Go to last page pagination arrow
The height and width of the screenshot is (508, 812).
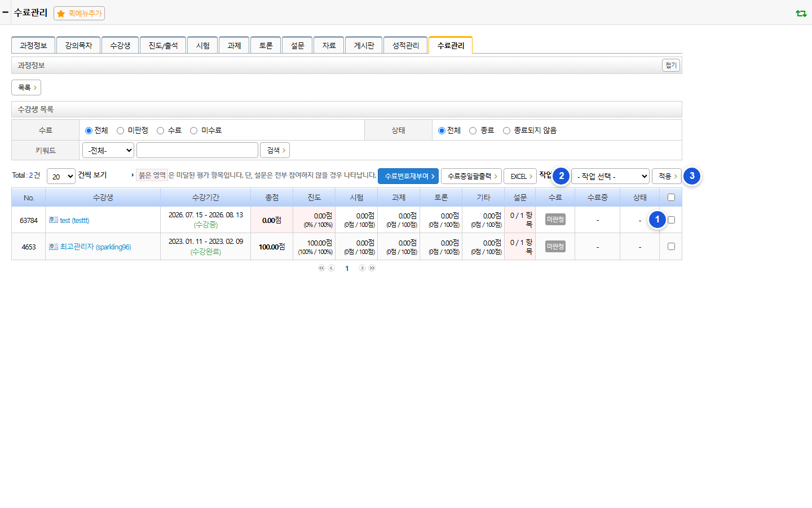(x=372, y=268)
